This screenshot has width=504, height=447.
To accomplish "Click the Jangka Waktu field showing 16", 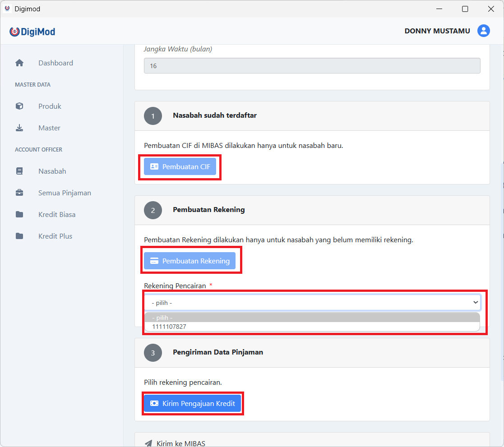I will [x=312, y=66].
